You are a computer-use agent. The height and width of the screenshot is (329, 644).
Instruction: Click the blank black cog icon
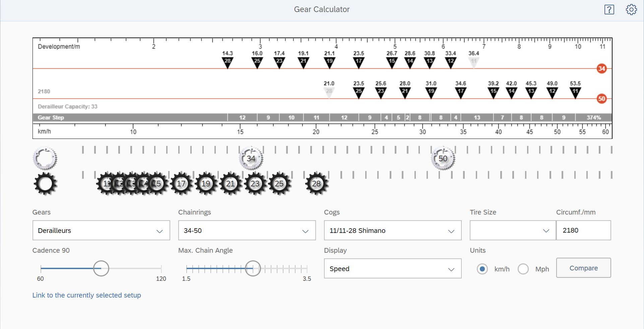(45, 184)
